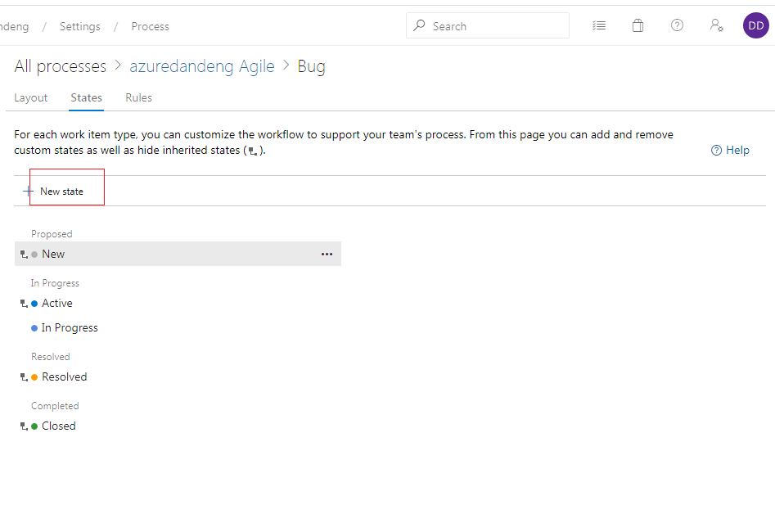
Task: Switch to the Layout tab
Action: pos(30,97)
